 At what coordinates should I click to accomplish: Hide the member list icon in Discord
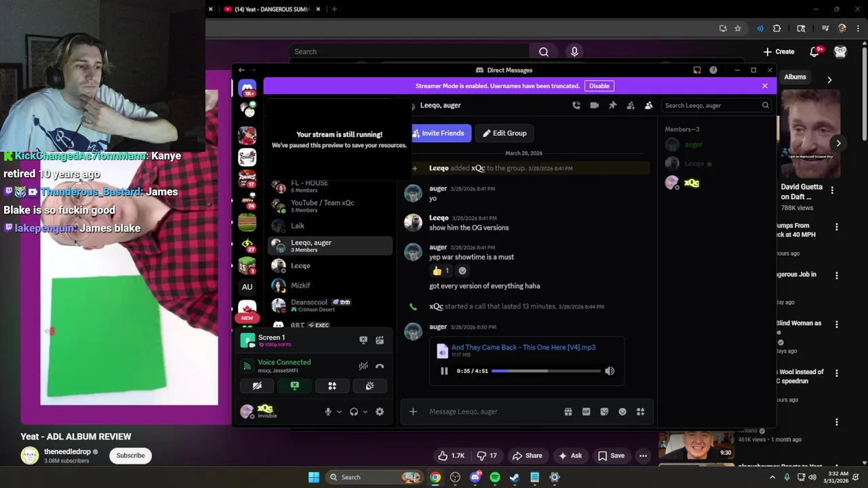click(648, 105)
